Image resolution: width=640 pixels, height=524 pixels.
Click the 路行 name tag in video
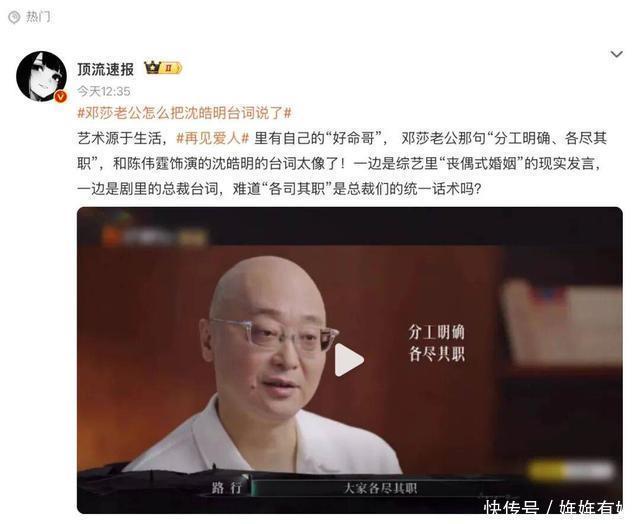click(x=227, y=487)
